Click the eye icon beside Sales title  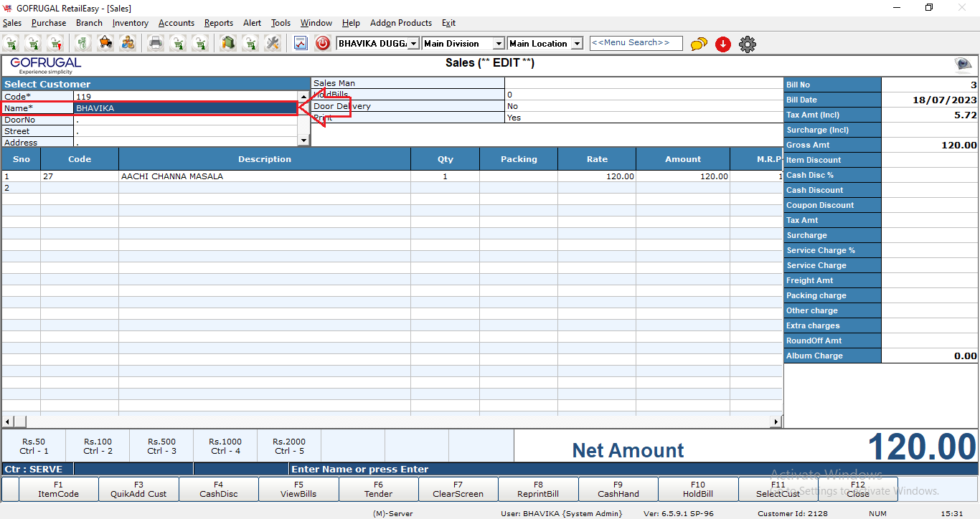pos(962,65)
